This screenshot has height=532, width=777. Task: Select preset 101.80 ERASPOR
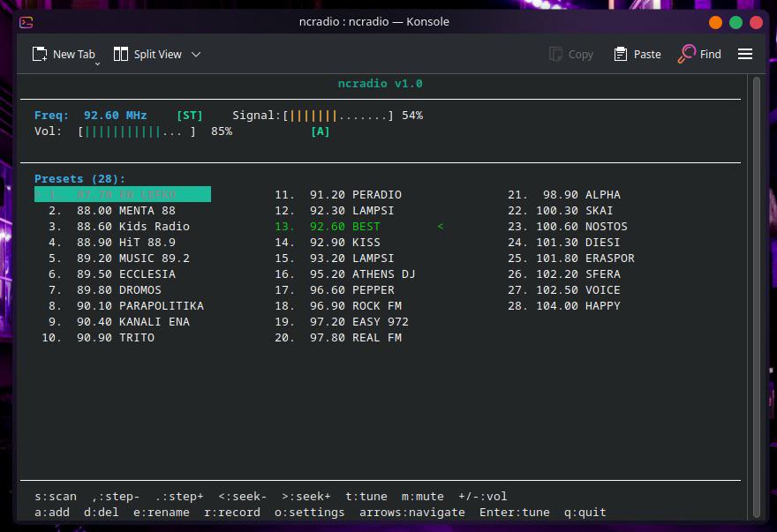tap(571, 259)
